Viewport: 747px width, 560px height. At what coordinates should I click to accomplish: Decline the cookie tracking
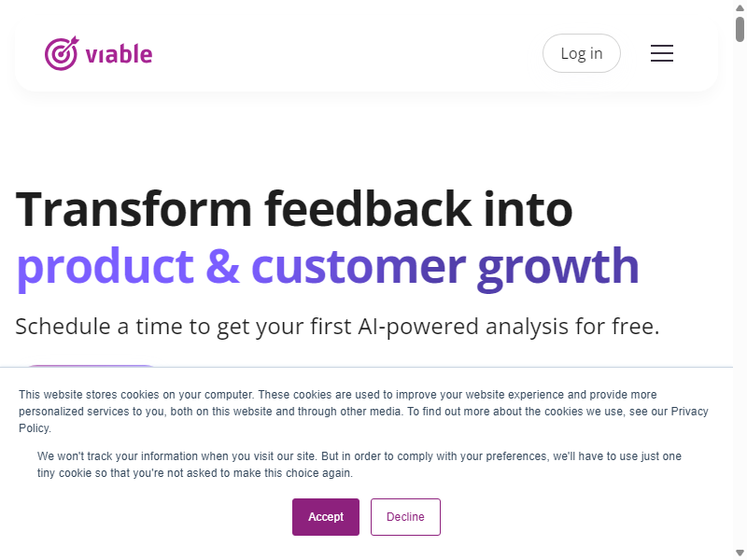[405, 517]
